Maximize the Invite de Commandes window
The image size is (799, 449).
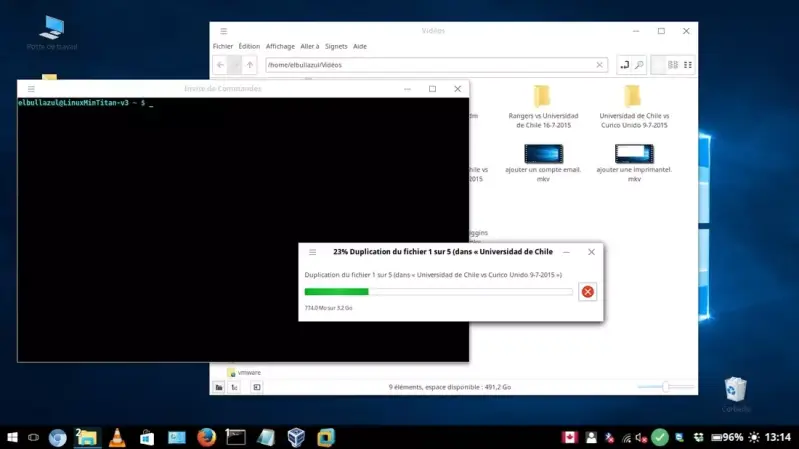[432, 89]
